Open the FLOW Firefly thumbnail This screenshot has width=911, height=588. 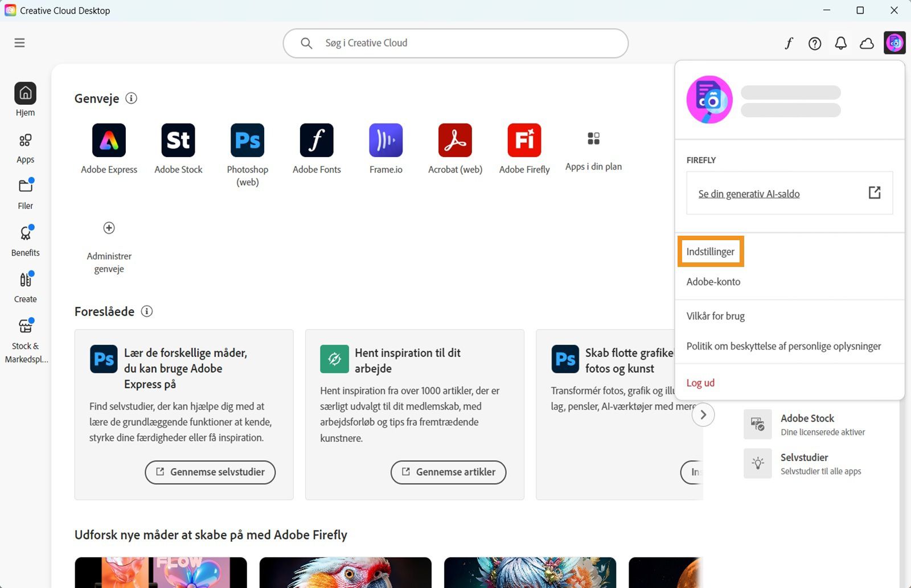coord(161,572)
